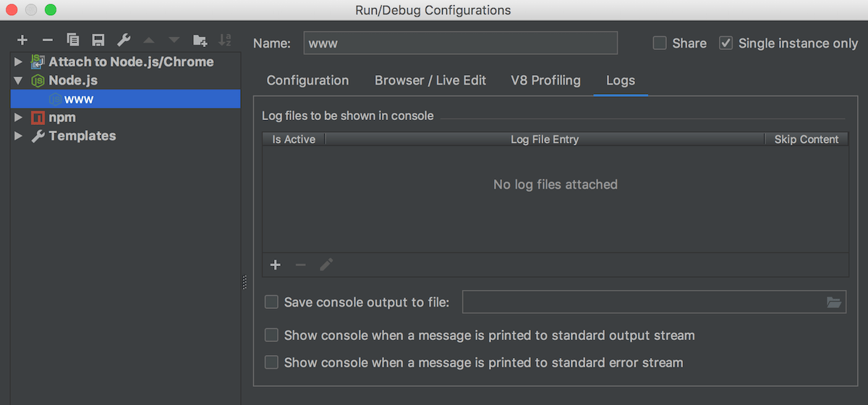Enable Save console output to file

coord(271,302)
